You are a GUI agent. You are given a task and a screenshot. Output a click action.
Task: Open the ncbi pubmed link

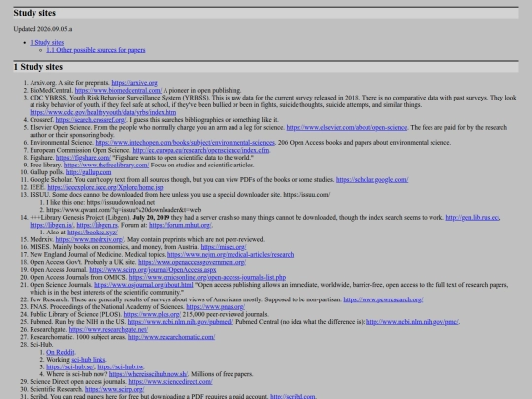point(180,321)
